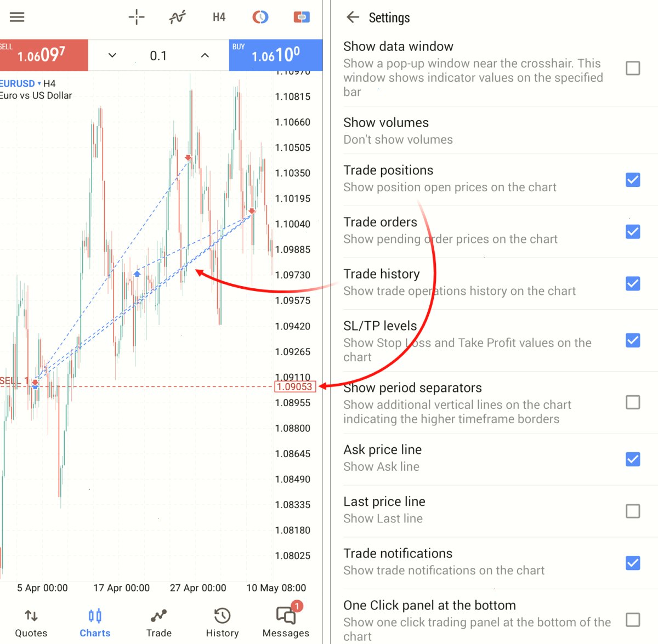658x644 pixels.
Task: Select the 1.09053 sell price label
Action: point(295,386)
